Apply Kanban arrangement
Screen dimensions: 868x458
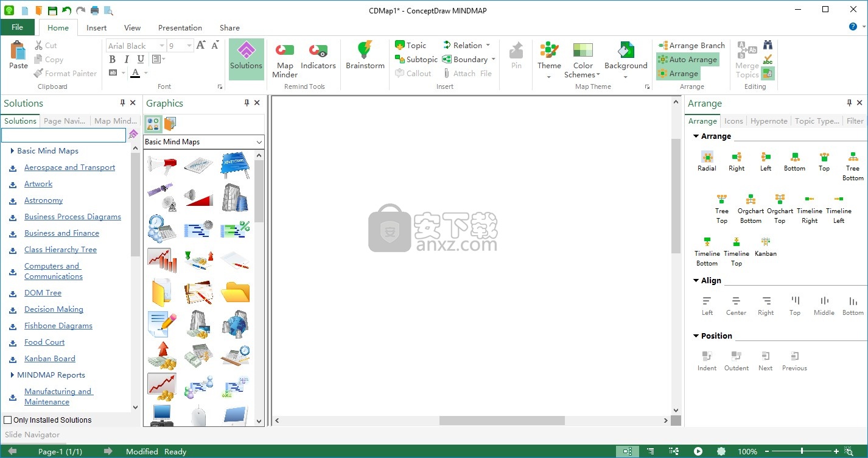[766, 247]
